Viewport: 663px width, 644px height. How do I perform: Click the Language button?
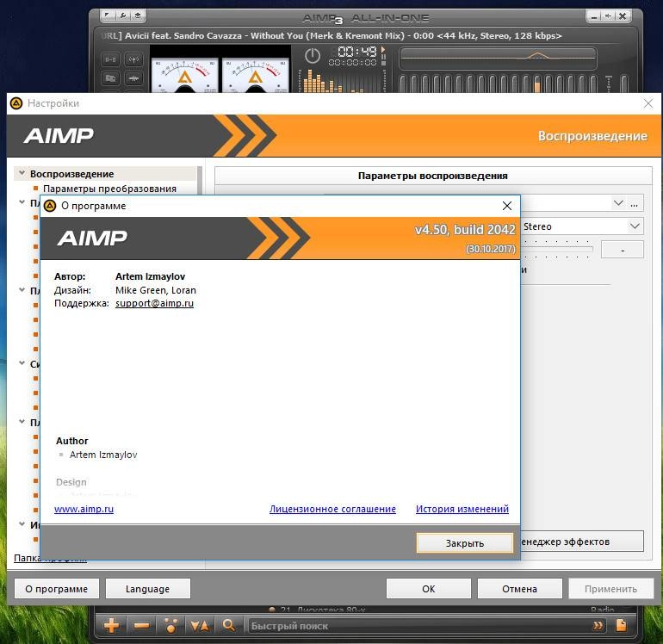(147, 589)
